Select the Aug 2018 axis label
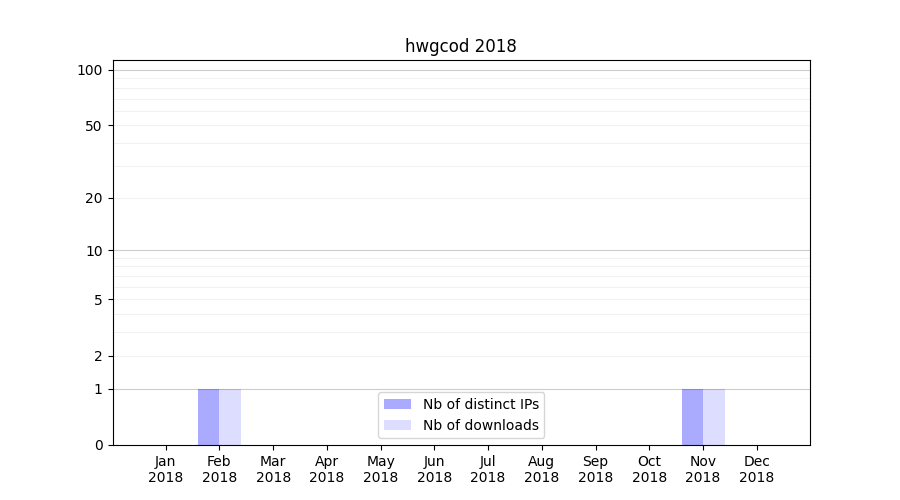This screenshot has height=500, width=900. 541,469
